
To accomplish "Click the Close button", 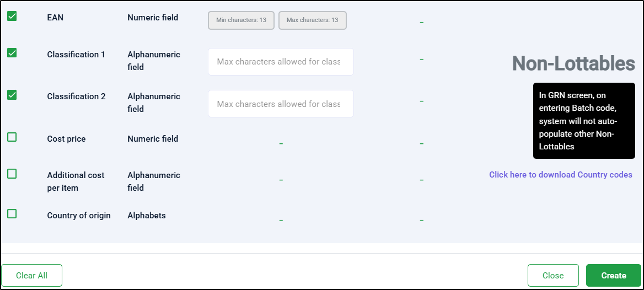I will 552,276.
